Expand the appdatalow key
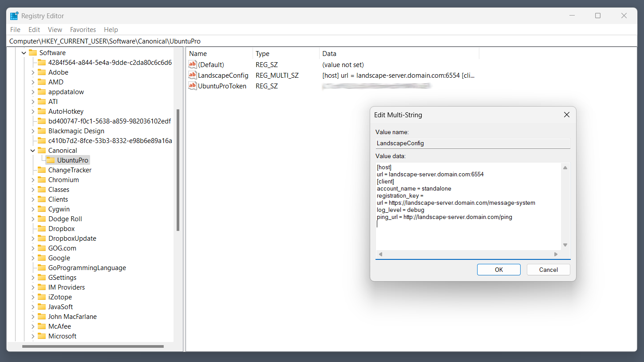The height and width of the screenshot is (362, 644). [x=33, y=92]
